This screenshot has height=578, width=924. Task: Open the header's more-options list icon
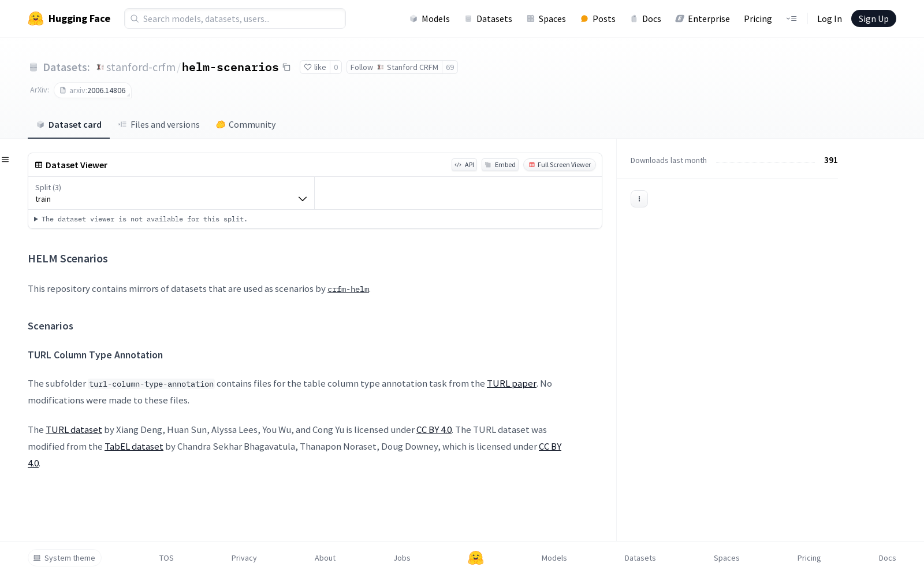tap(791, 18)
